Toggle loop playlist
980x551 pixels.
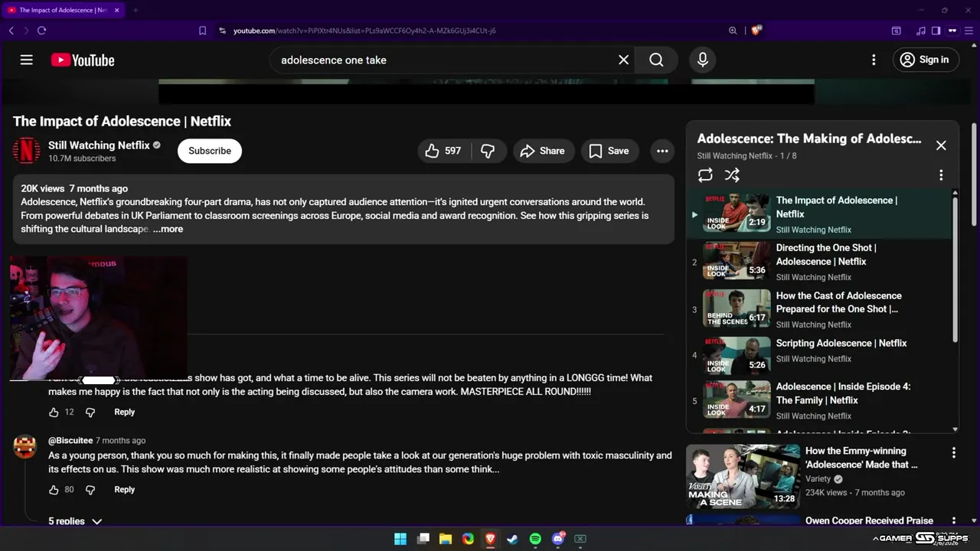click(x=705, y=175)
